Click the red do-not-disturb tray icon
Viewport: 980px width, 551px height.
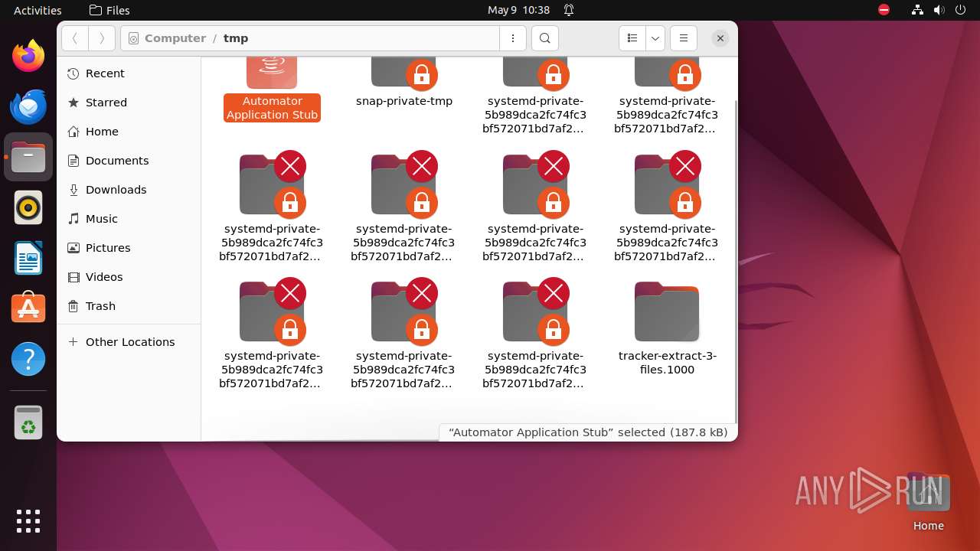pos(884,10)
